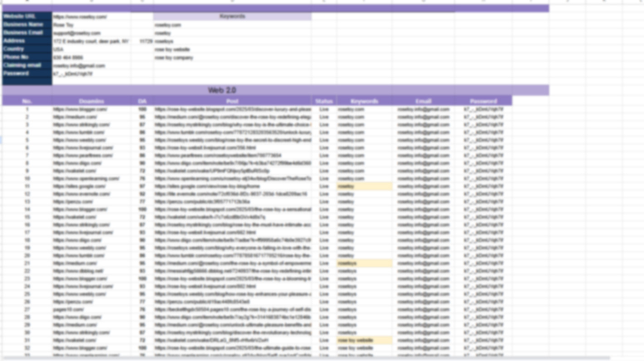This screenshot has height=361, width=644.
Task: Click the Email cell for row 5
Action: click(x=423, y=140)
